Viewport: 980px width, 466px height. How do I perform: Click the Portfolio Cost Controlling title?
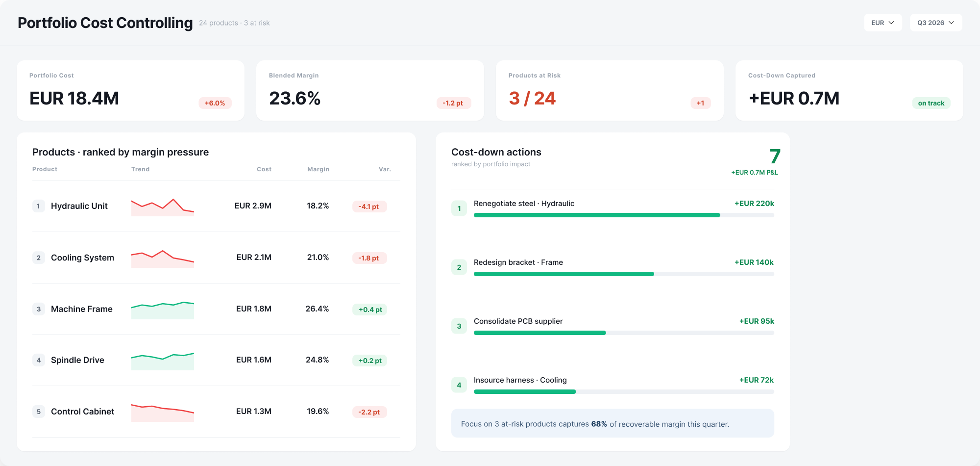(x=105, y=23)
